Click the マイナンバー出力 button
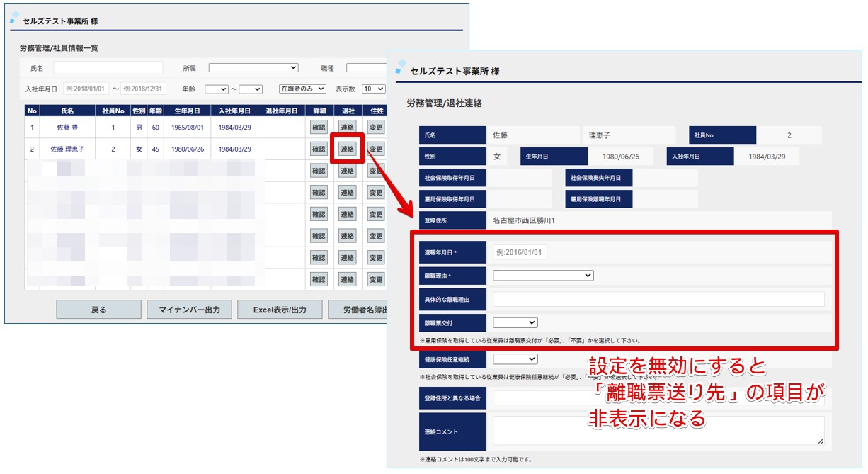The image size is (868, 474). coord(189,310)
